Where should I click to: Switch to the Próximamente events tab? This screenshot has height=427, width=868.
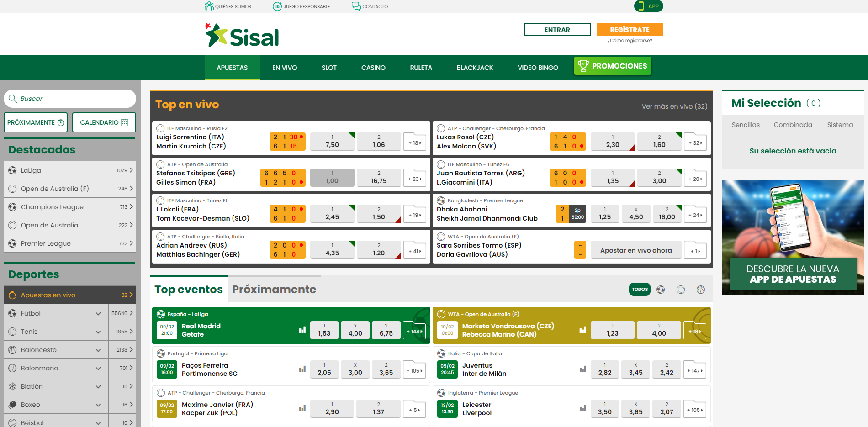coord(274,289)
